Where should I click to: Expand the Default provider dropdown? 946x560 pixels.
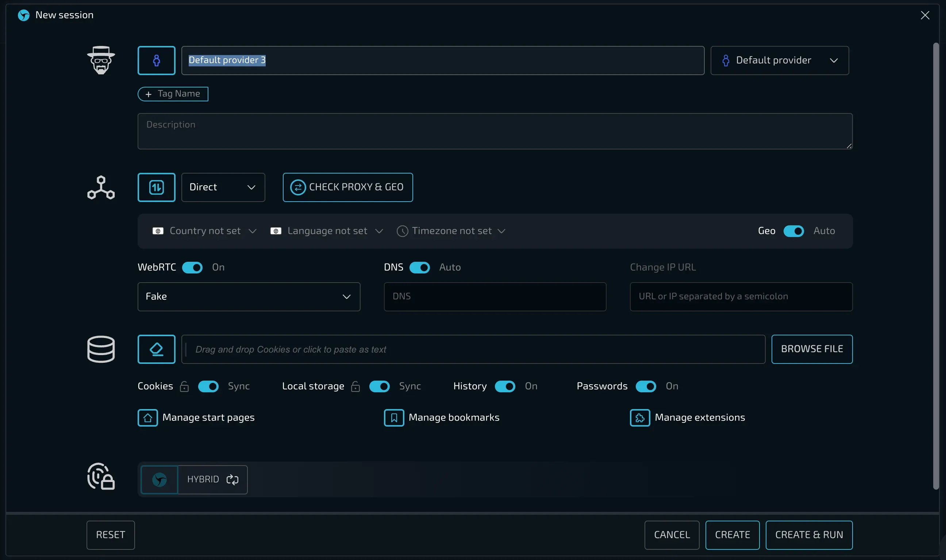[780, 61]
